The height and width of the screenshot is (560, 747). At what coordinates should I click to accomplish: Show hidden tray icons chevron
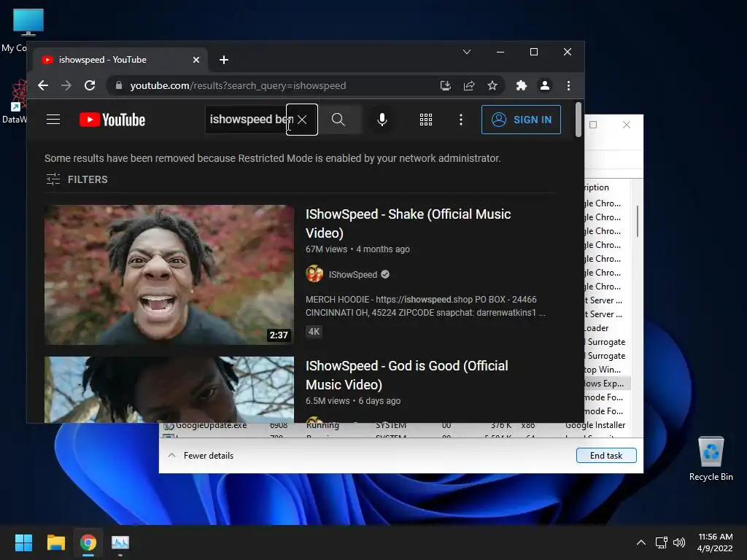pos(641,542)
